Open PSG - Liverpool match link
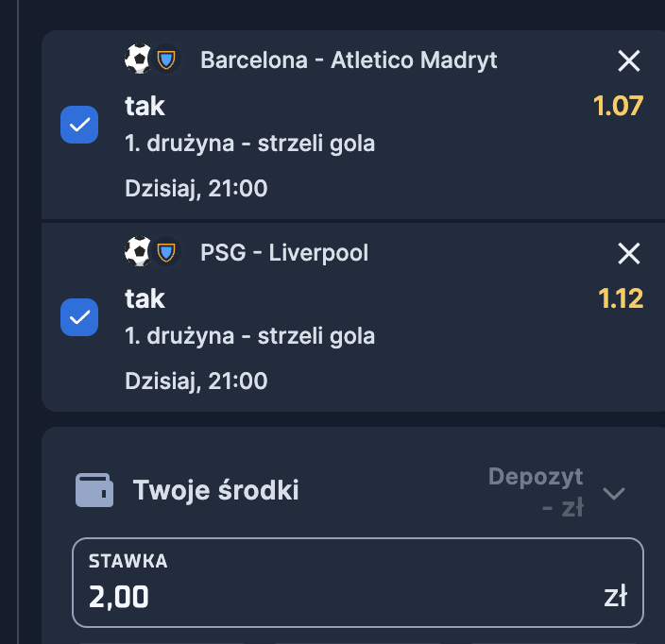The width and height of the screenshot is (665, 644). pyautogui.click(x=284, y=253)
